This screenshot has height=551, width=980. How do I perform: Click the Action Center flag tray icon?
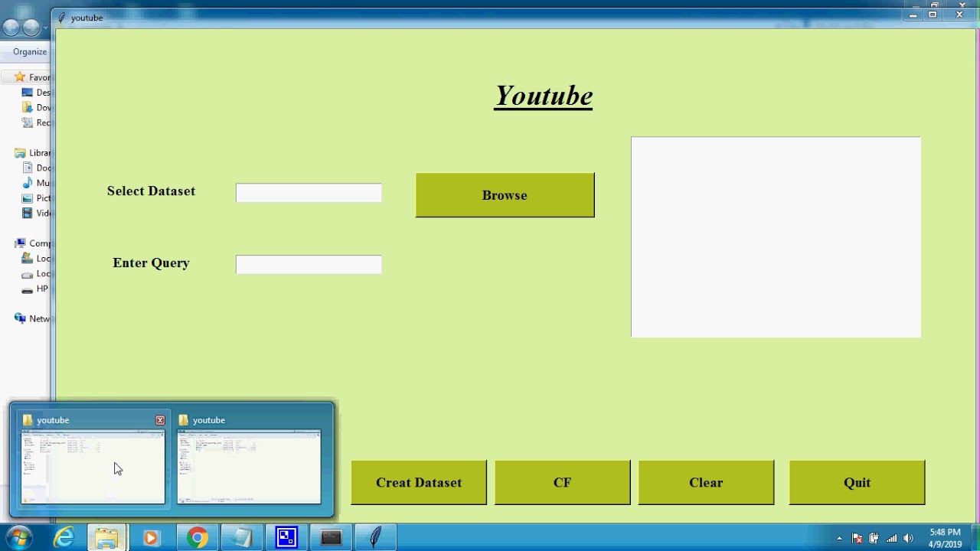click(x=857, y=538)
